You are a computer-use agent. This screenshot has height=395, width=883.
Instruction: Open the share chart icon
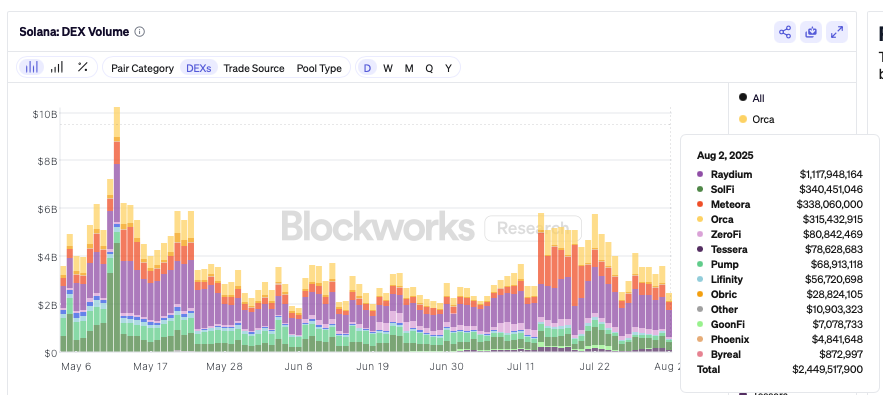[785, 32]
